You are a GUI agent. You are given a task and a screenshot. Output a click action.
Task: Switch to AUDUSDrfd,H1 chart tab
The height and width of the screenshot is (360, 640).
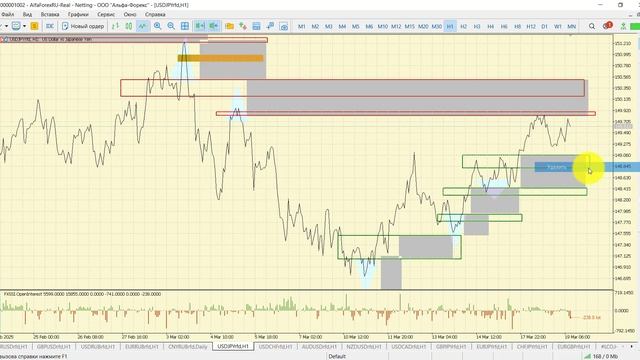coord(319,347)
